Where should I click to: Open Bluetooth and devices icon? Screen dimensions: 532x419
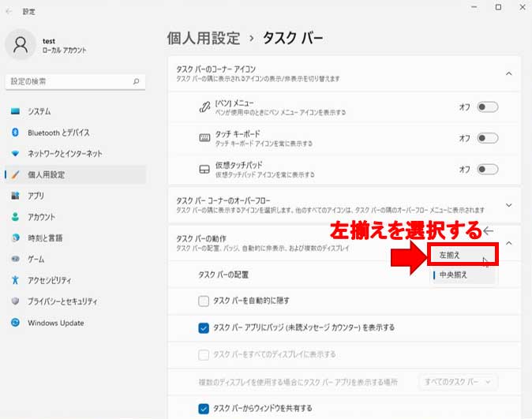[15, 133]
